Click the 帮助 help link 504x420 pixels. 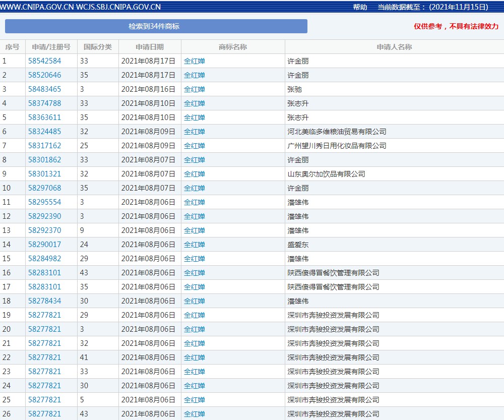[x=360, y=7]
